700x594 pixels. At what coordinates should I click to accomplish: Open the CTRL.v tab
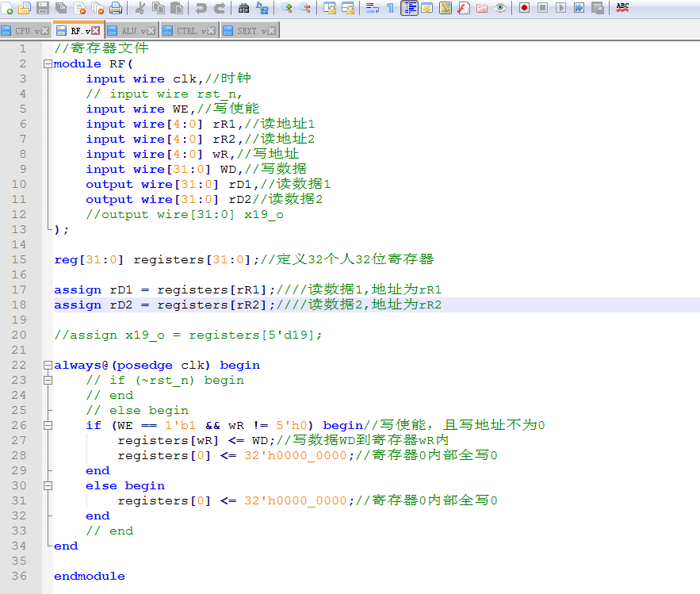coord(188,31)
